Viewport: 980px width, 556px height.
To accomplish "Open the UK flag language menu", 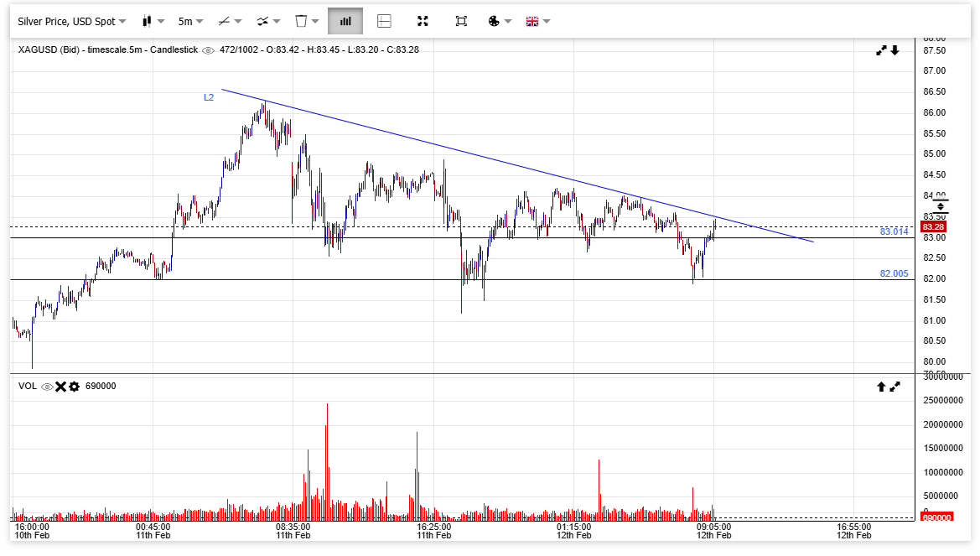I will point(537,21).
